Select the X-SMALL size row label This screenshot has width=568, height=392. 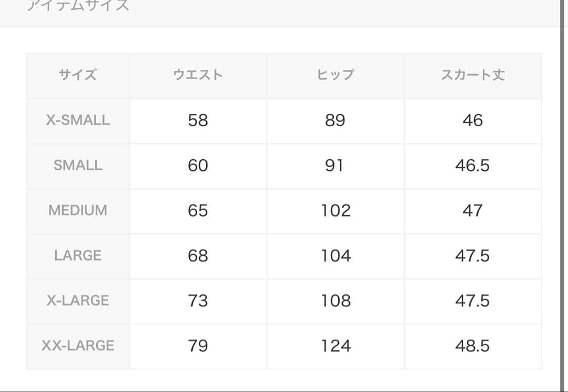(78, 120)
